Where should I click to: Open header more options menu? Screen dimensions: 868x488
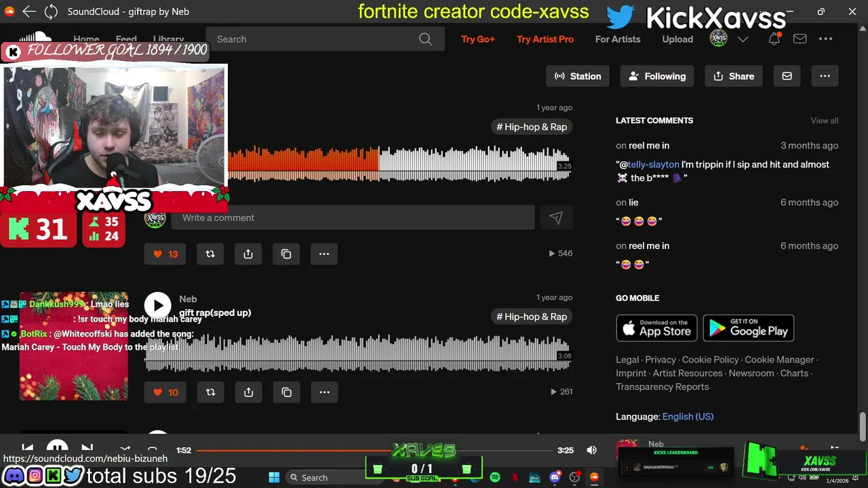[825, 39]
